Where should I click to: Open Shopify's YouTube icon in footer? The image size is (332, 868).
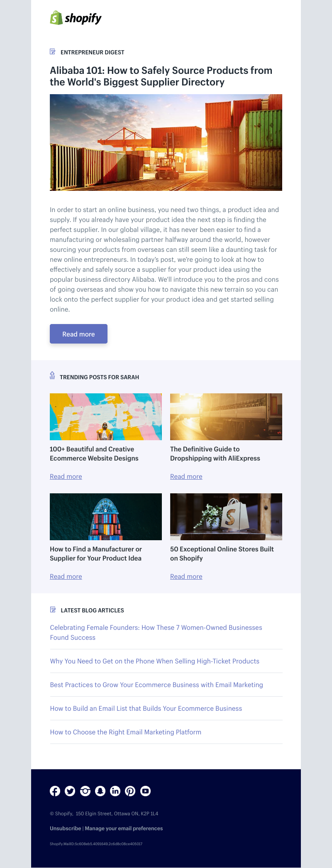[145, 791]
